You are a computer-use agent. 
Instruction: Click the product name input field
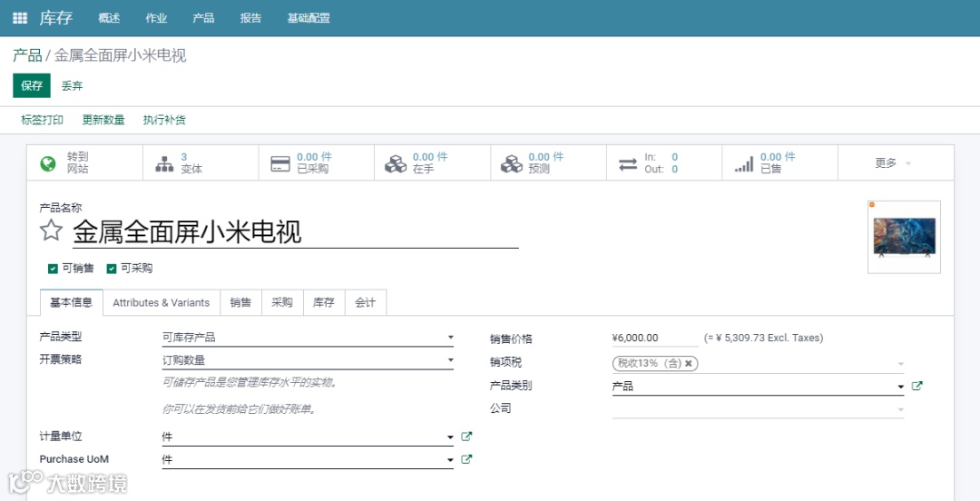[x=296, y=232]
